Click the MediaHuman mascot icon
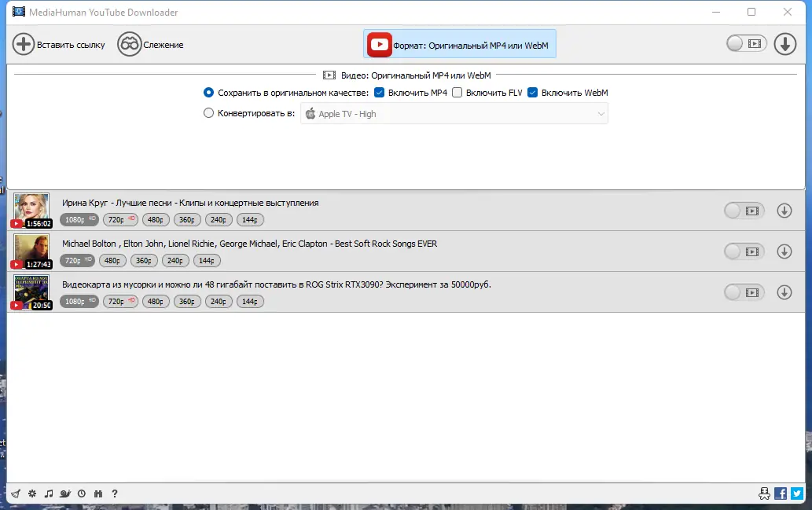Image resolution: width=812 pixels, height=510 pixels. [x=764, y=493]
